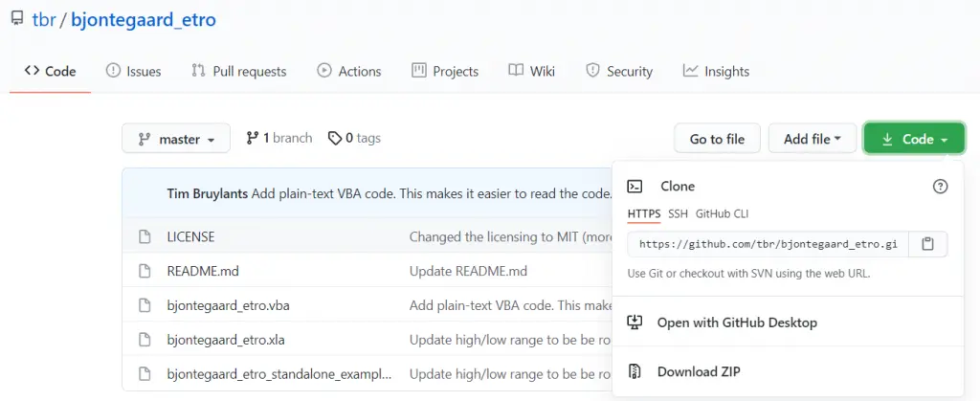980x401 pixels.
Task: Open LICENSE commit message 'Changed the licensing to MIT'
Action: point(511,236)
